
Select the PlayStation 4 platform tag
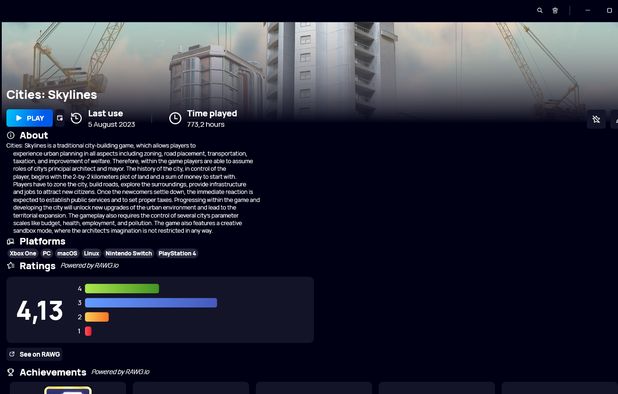tap(177, 253)
